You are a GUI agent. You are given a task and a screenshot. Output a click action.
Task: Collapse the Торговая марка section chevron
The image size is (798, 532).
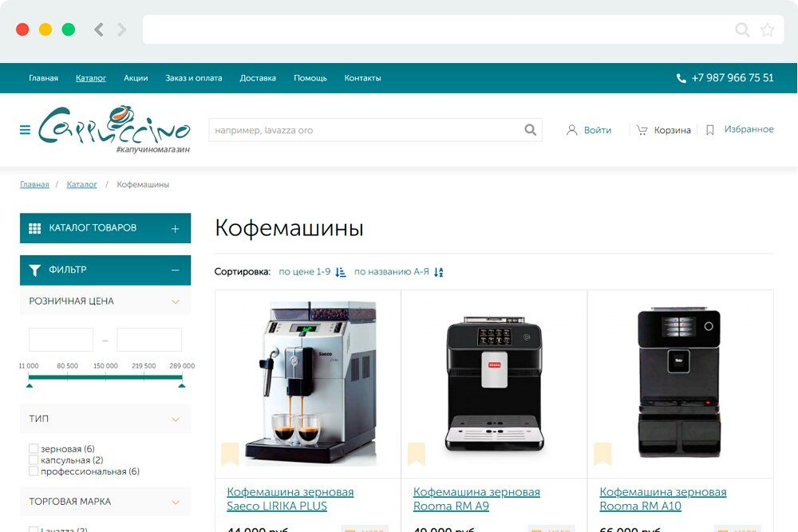coord(176,502)
